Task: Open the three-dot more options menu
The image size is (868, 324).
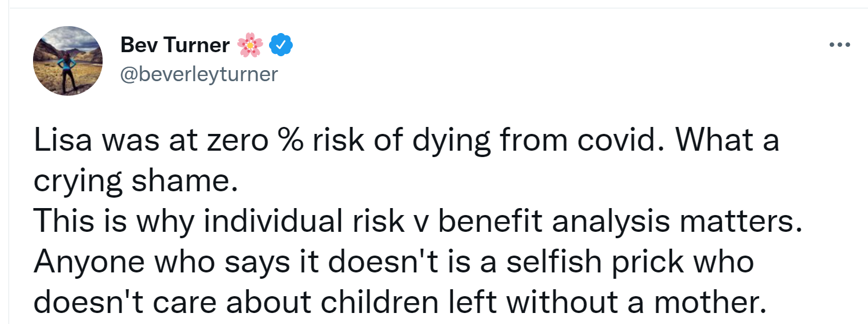Action: tap(840, 45)
